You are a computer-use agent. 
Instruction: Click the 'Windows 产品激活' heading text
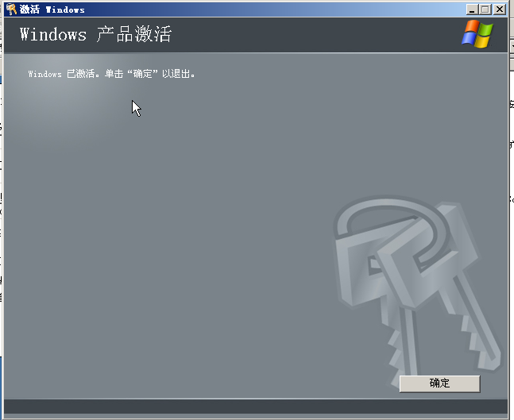click(95, 34)
